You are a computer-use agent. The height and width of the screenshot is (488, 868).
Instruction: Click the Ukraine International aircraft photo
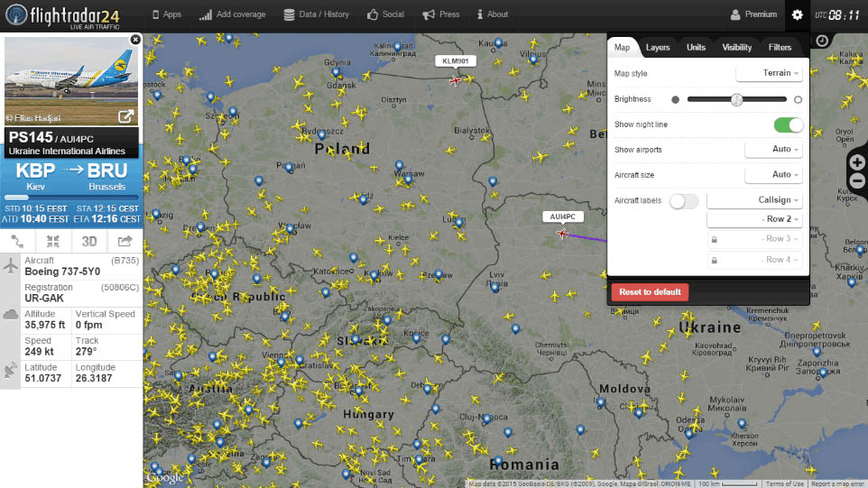tap(71, 81)
